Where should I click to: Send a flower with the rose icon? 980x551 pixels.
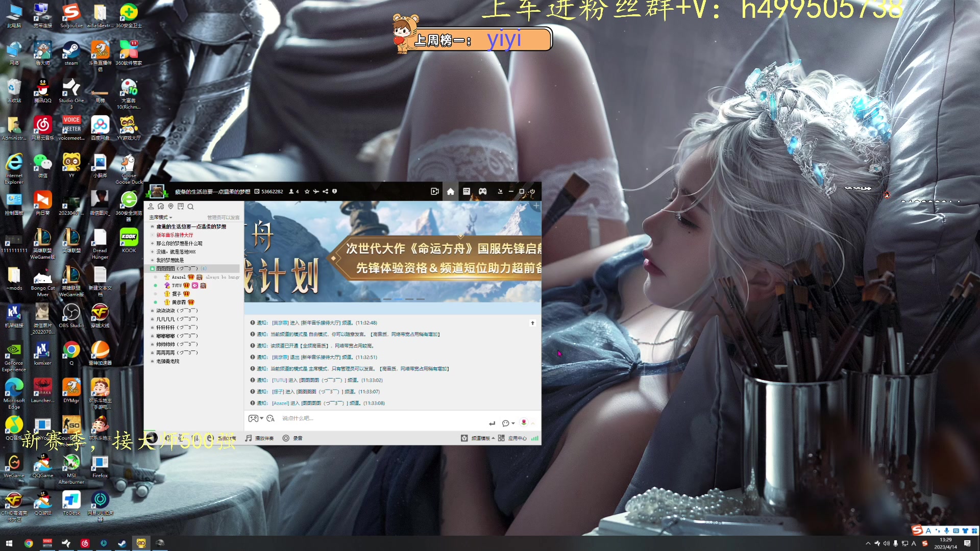point(523,422)
